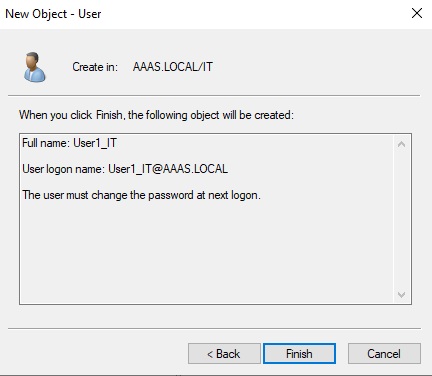This screenshot has width=432, height=376.
Task: Click the 'Full name:' label in summary
Action: pos(46,143)
